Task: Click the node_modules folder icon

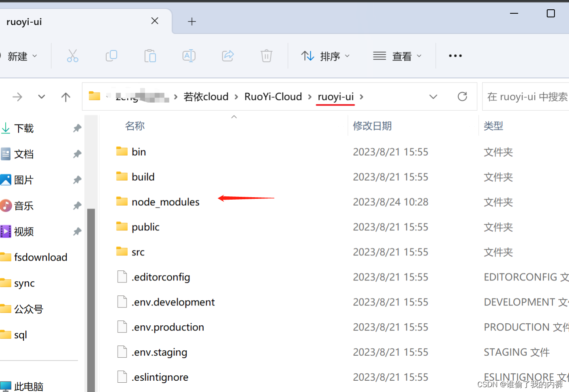Action: [x=122, y=201]
